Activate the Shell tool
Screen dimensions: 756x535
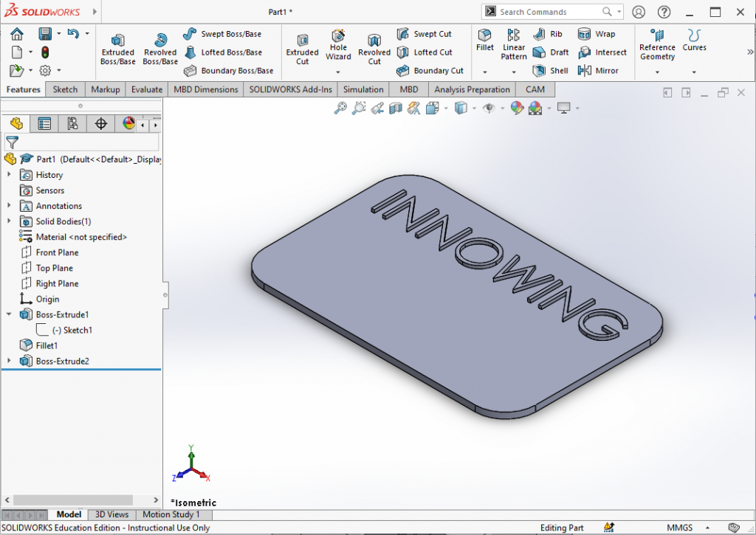(550, 70)
